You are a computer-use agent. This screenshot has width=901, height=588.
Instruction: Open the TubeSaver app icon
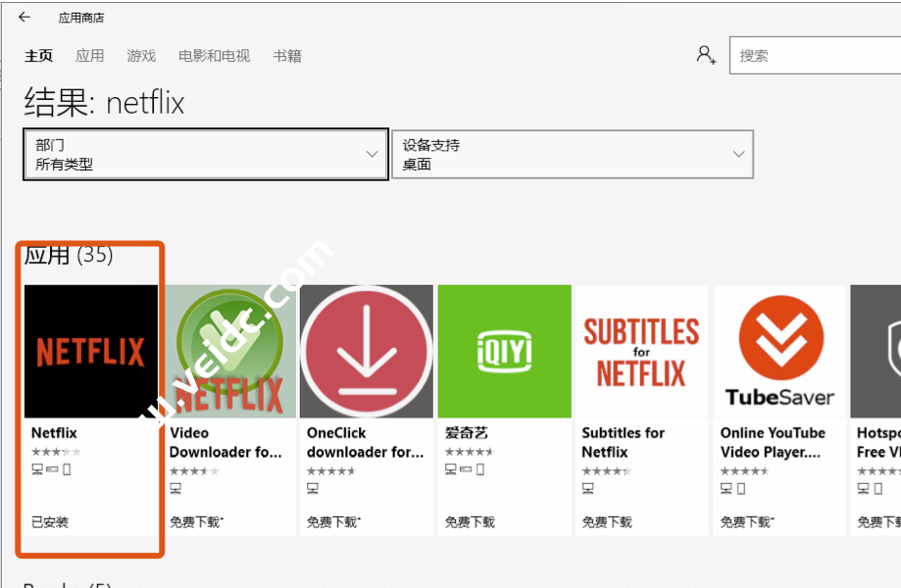click(779, 352)
